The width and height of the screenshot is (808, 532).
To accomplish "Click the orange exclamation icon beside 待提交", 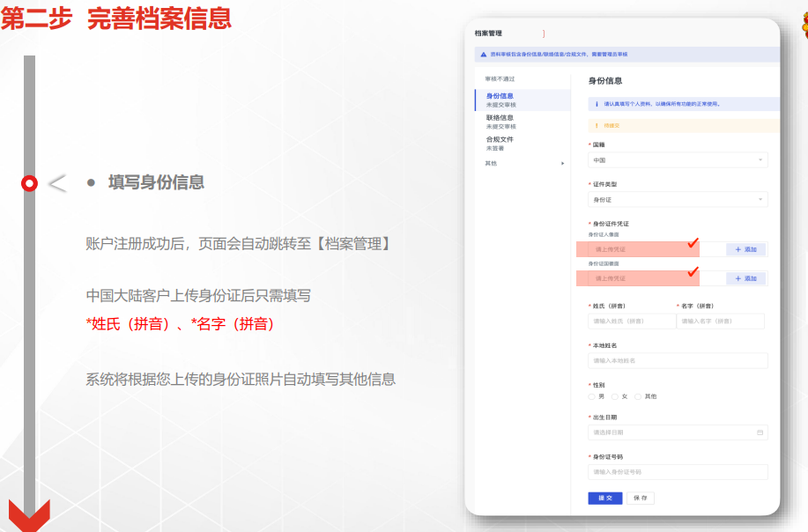I will [x=597, y=126].
